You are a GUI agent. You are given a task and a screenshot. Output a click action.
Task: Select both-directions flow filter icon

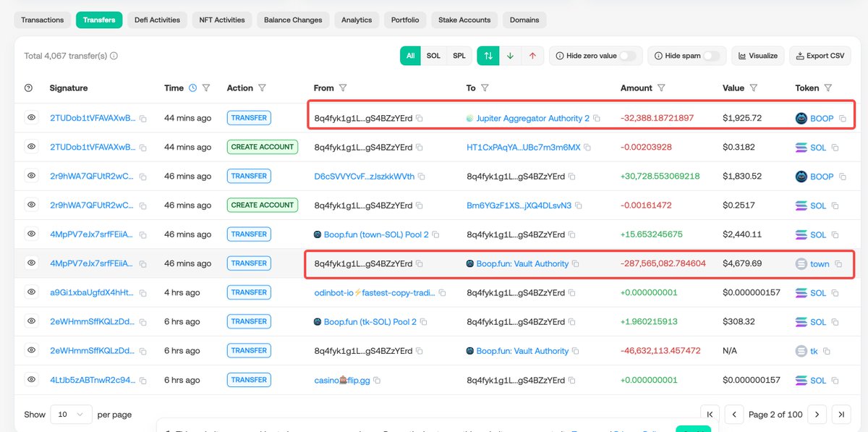click(x=488, y=56)
